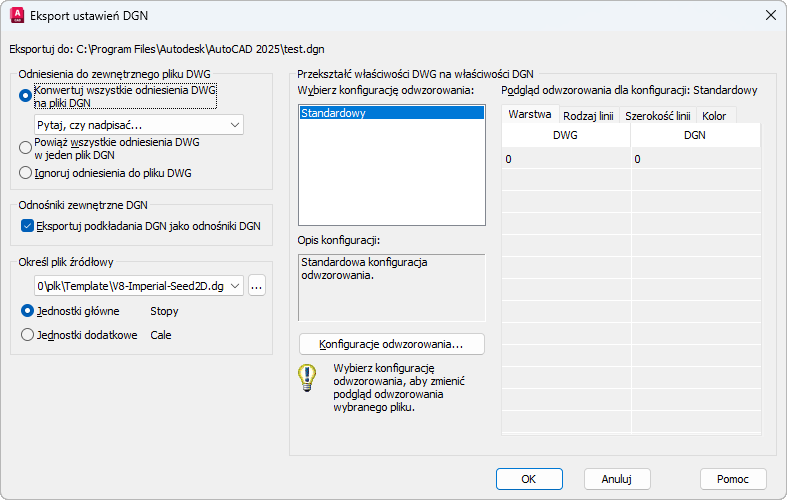This screenshot has height=500, width=787.
Task: Select 'Jednostki dodatkowe' radio button
Action: click(27, 335)
